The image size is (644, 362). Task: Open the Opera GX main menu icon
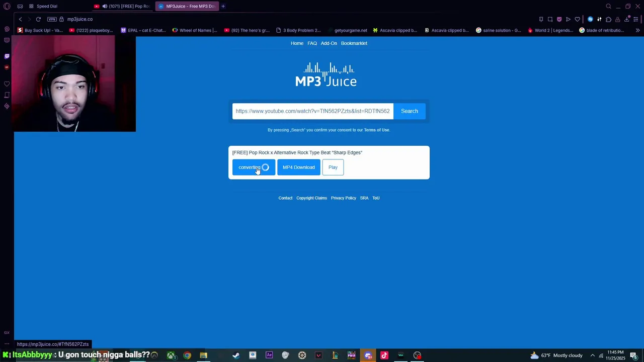[7, 6]
